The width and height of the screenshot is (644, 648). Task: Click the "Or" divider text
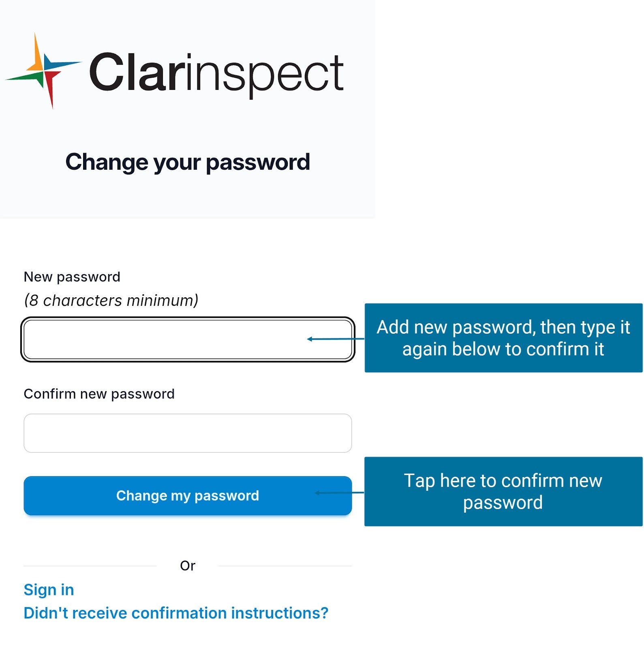188,566
